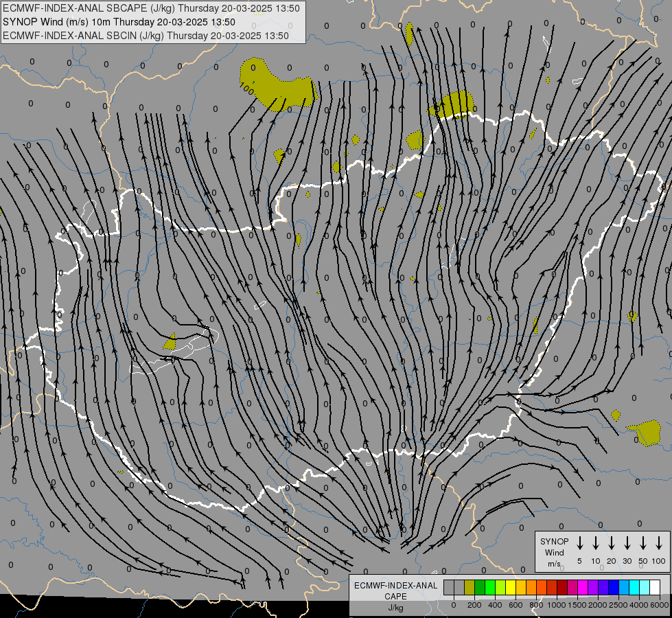Click the '400' tick label on CAPE scale
This screenshot has height=618, width=672.
tap(495, 605)
